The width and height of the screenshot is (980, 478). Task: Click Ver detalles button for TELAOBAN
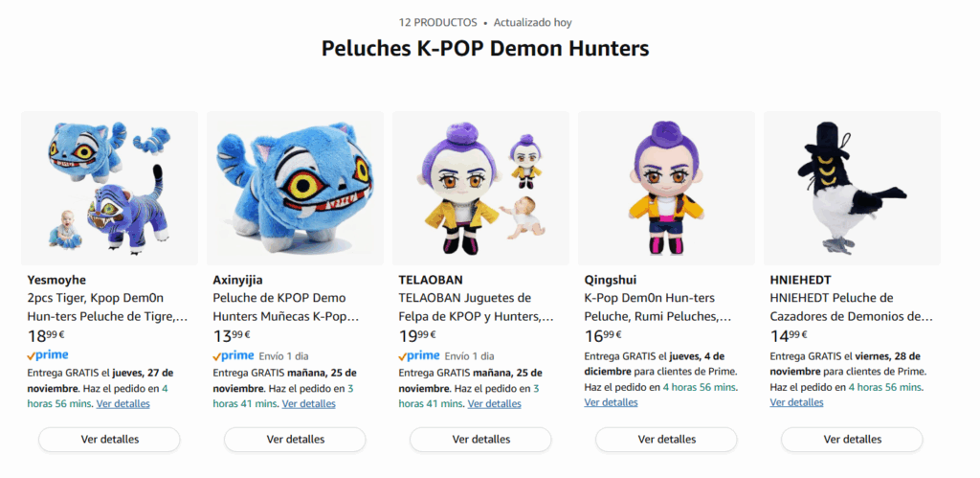pyautogui.click(x=480, y=440)
